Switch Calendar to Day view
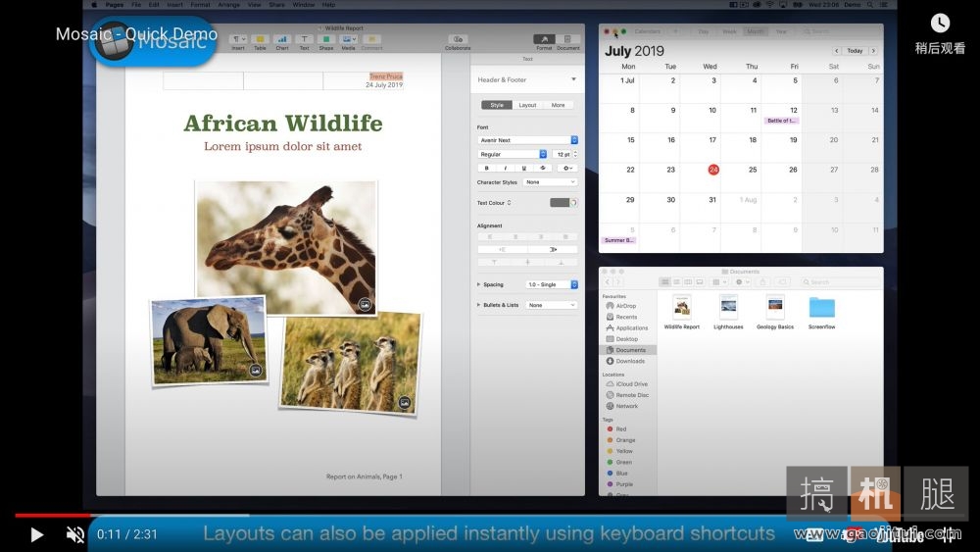980x552 pixels. [703, 31]
